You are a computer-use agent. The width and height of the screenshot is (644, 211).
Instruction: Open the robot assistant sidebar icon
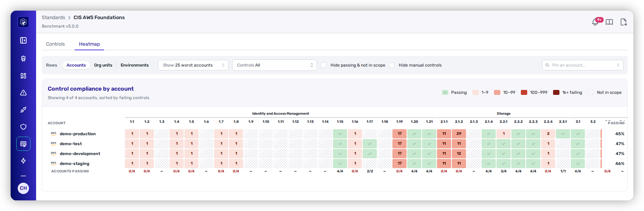click(23, 59)
